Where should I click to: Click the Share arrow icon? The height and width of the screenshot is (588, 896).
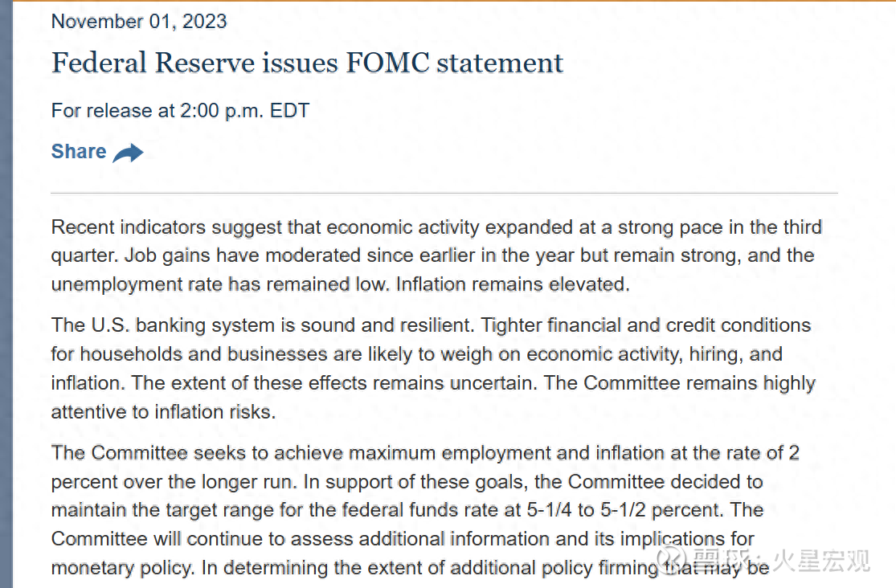pos(128,153)
